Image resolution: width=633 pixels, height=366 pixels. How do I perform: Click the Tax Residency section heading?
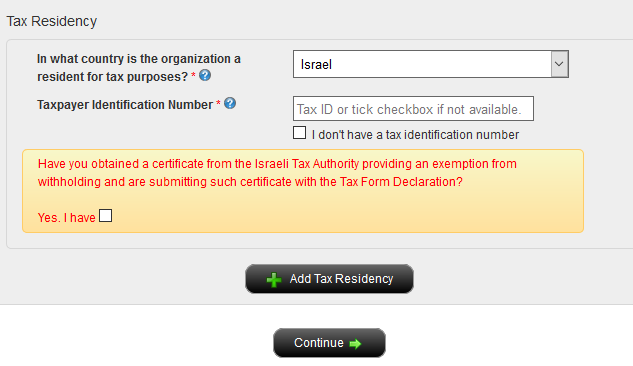(x=52, y=21)
